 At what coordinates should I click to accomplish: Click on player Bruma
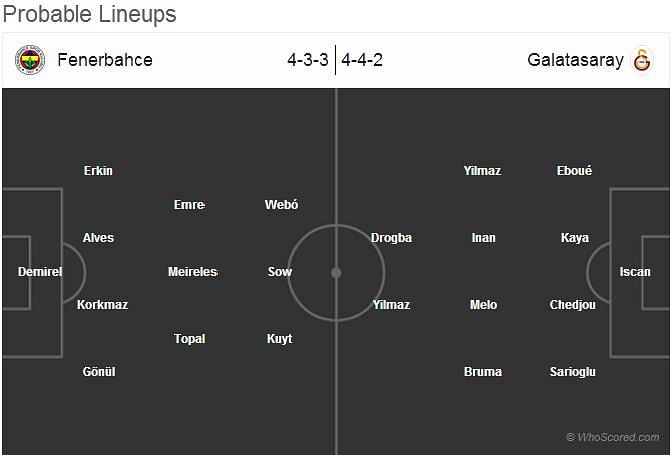(x=483, y=372)
